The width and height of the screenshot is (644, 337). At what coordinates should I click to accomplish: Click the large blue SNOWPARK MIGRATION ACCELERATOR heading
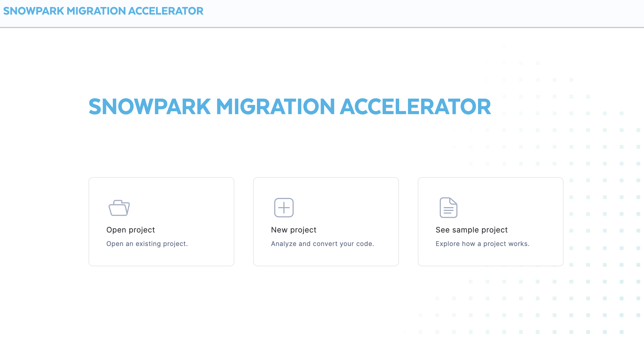coord(290,107)
